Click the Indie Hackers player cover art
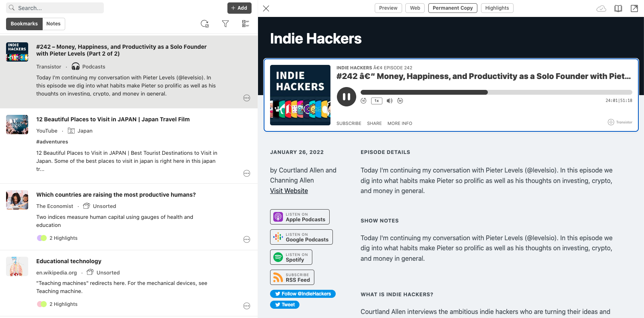 [300, 95]
